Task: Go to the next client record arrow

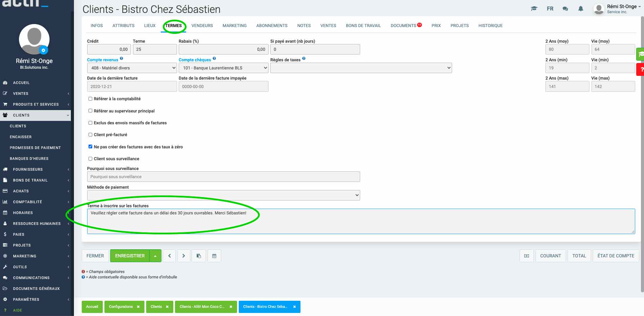Action: [x=183, y=256]
